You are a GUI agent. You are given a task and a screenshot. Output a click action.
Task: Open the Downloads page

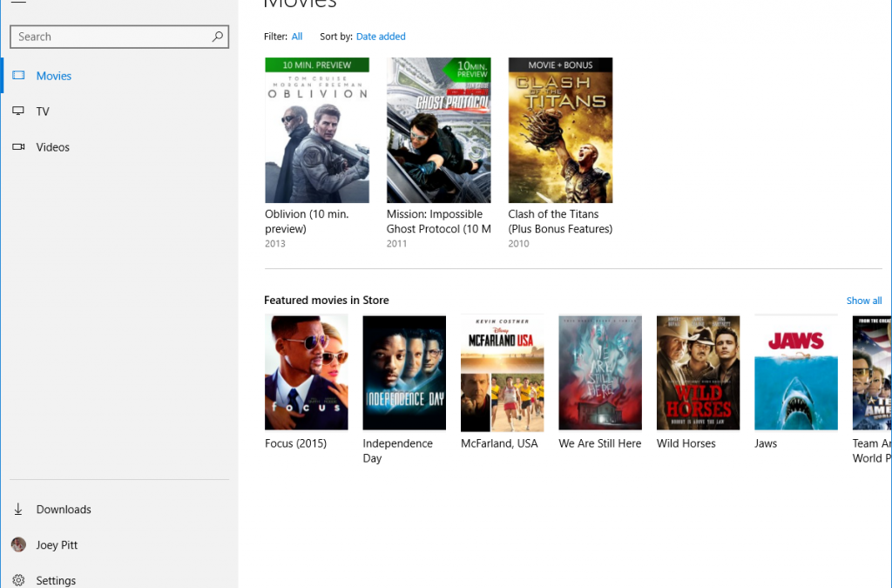pyautogui.click(x=64, y=510)
